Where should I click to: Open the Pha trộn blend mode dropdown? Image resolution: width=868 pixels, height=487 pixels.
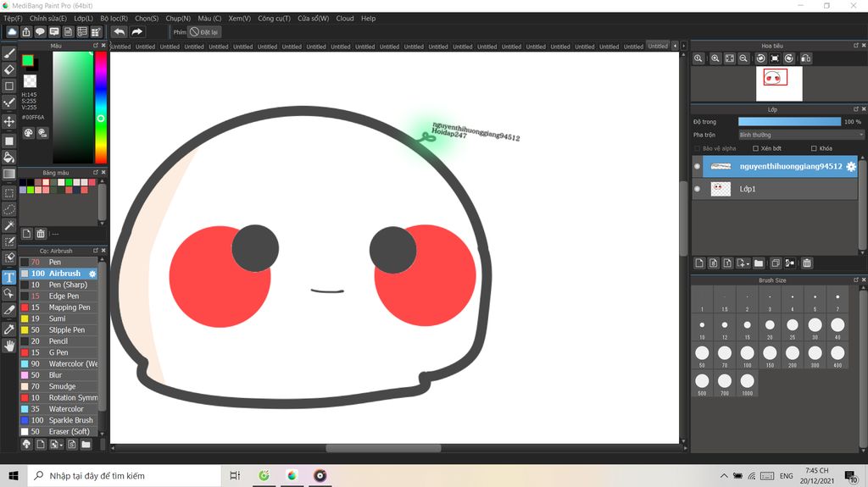pos(801,135)
